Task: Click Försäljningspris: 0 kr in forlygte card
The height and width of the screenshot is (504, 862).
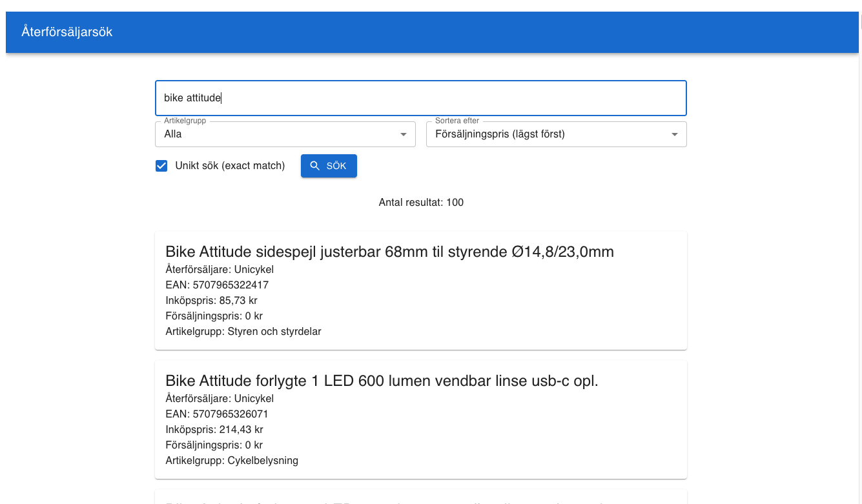Action: pyautogui.click(x=214, y=445)
